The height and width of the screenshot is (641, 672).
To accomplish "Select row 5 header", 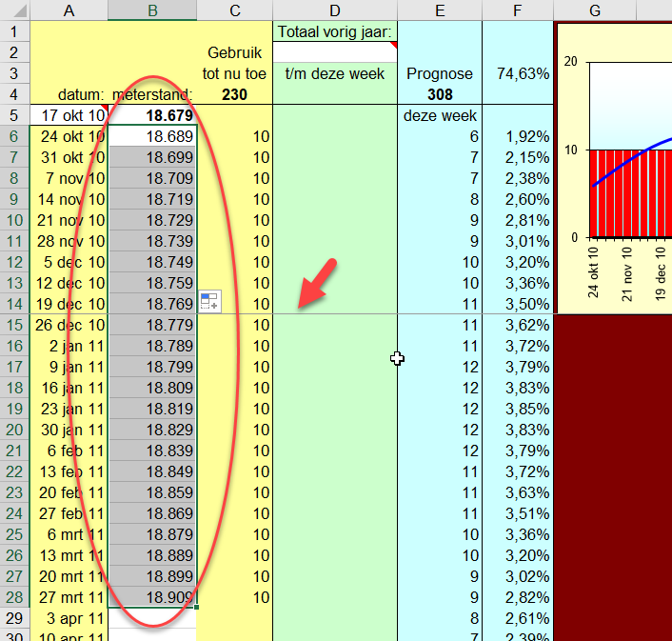I will pyautogui.click(x=14, y=115).
